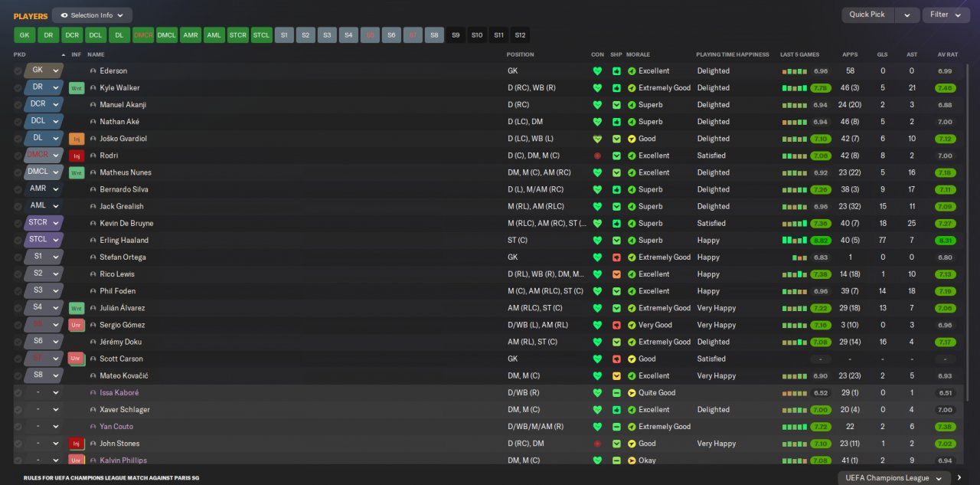
Task: Click the Unr icon beside Sergio Gómez
Action: coord(76,325)
